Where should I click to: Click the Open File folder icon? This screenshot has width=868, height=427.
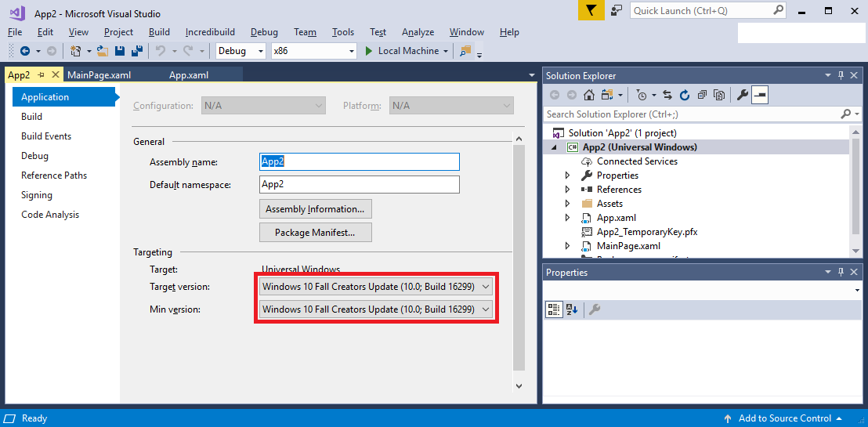tap(103, 51)
